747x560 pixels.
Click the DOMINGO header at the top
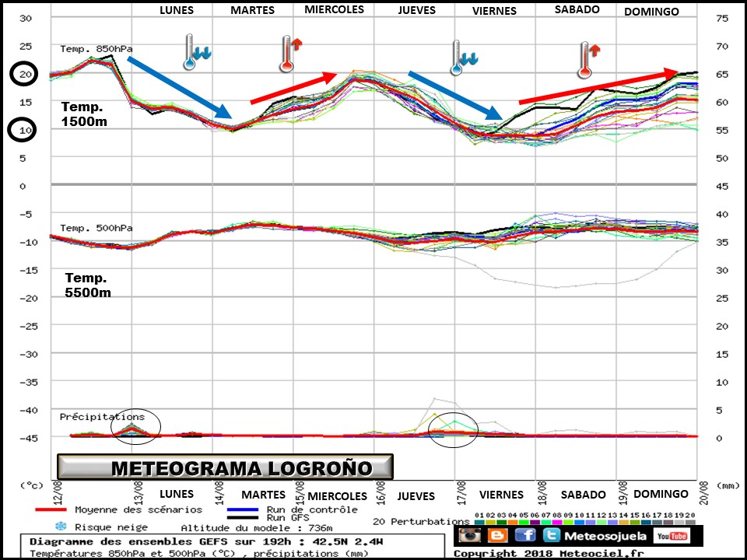(651, 12)
